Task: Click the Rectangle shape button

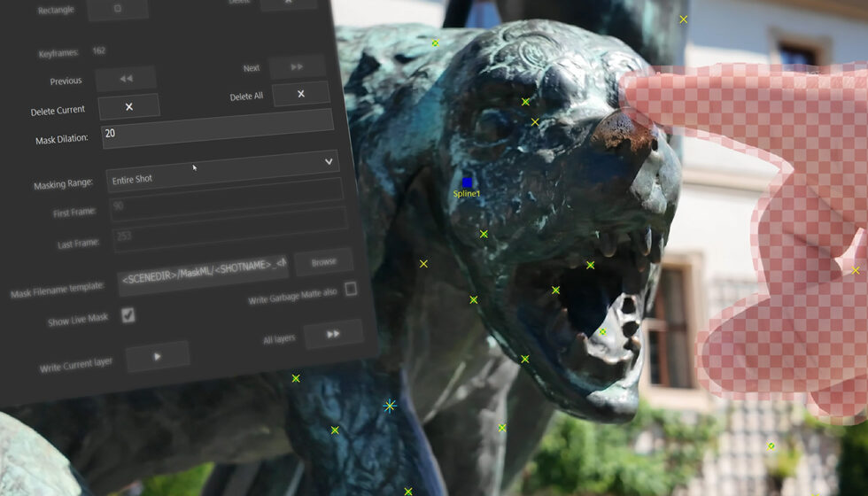Action: (x=117, y=9)
